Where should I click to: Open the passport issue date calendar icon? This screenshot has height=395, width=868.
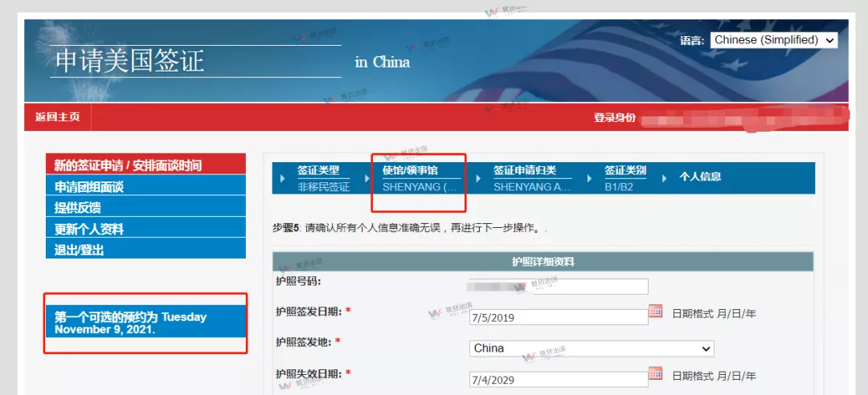[655, 311]
